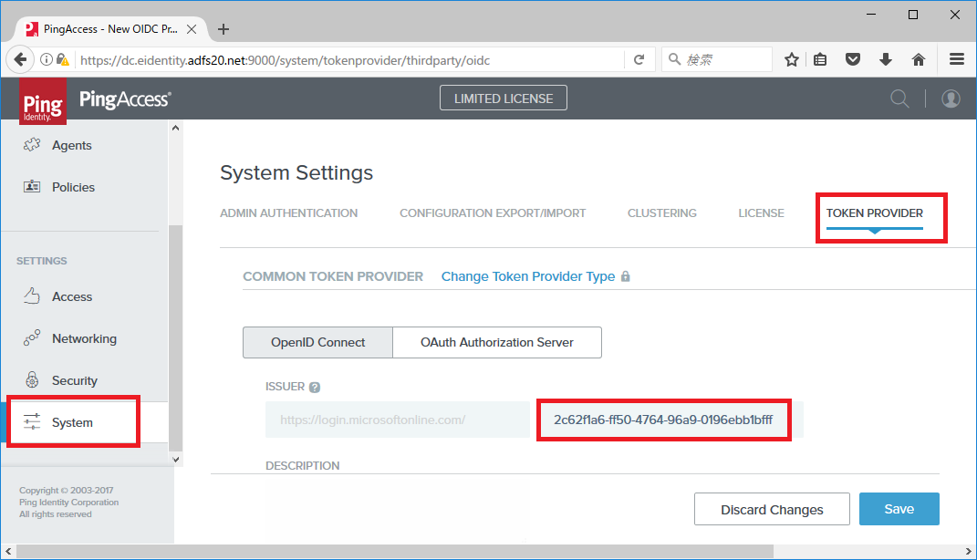Select the OpenID Connect provider option

pos(317,342)
